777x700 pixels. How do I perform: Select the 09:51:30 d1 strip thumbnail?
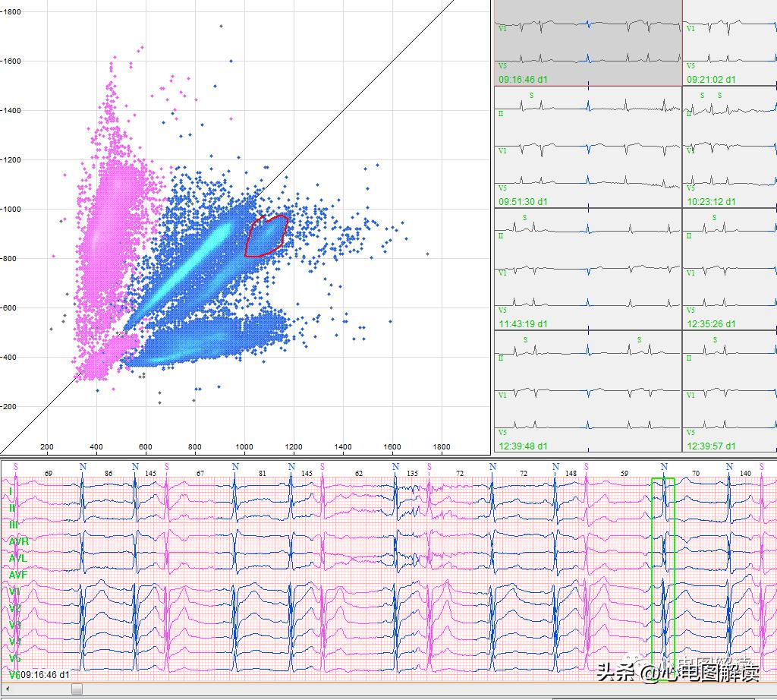point(588,147)
